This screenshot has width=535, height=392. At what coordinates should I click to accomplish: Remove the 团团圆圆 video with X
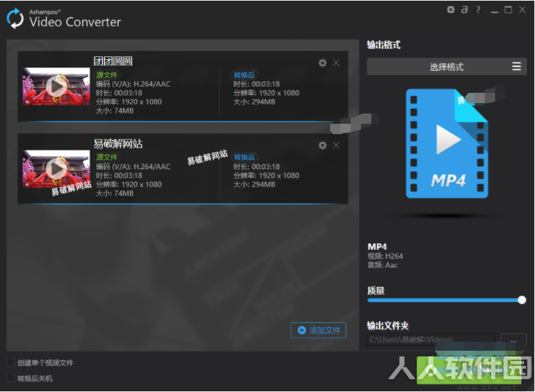336,63
